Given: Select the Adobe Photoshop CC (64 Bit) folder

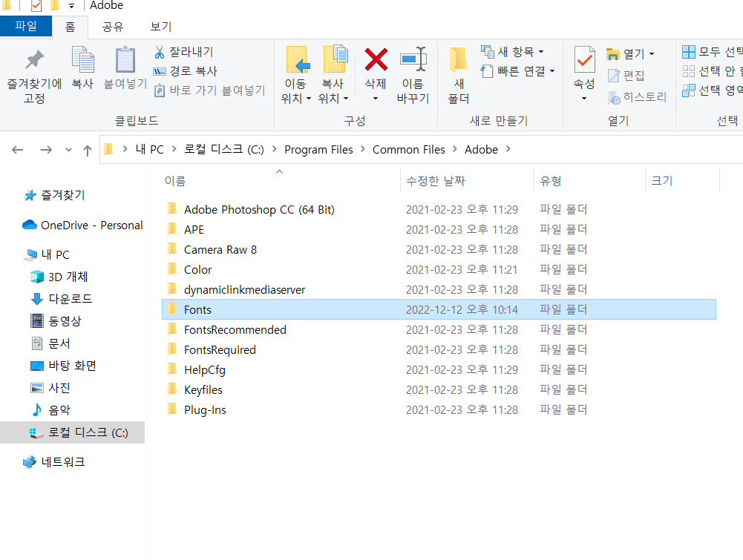Looking at the screenshot, I should tap(439, 210).
